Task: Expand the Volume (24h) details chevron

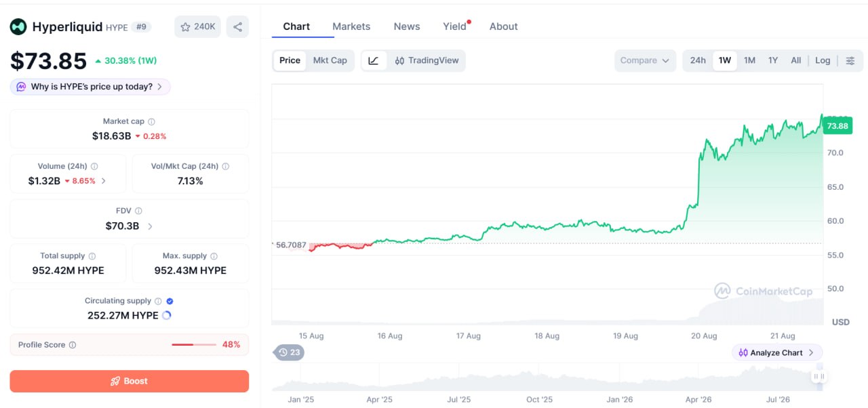Action: pyautogui.click(x=104, y=181)
